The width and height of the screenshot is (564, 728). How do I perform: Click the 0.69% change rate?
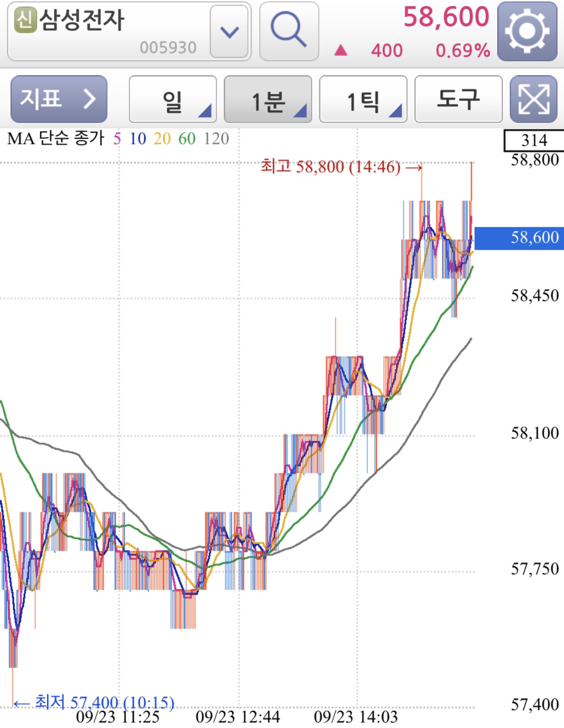[x=463, y=51]
